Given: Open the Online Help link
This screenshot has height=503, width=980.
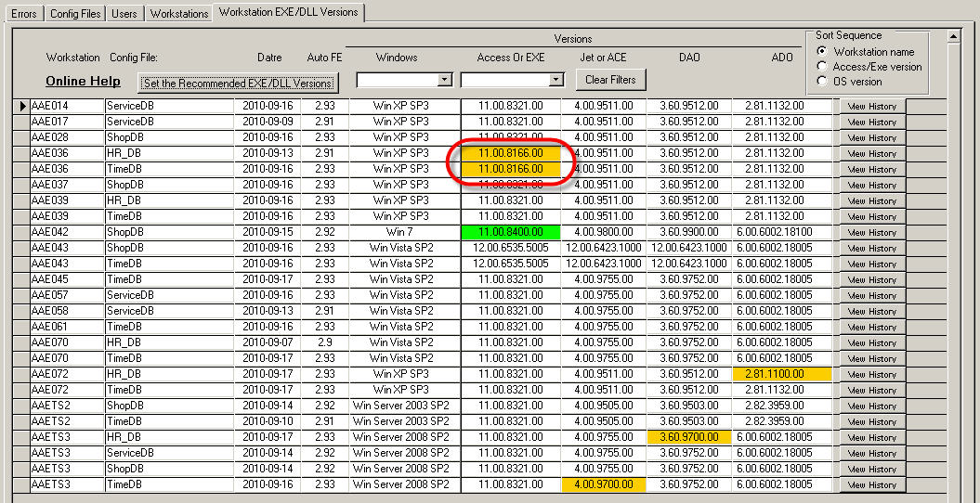Looking at the screenshot, I should (x=83, y=81).
